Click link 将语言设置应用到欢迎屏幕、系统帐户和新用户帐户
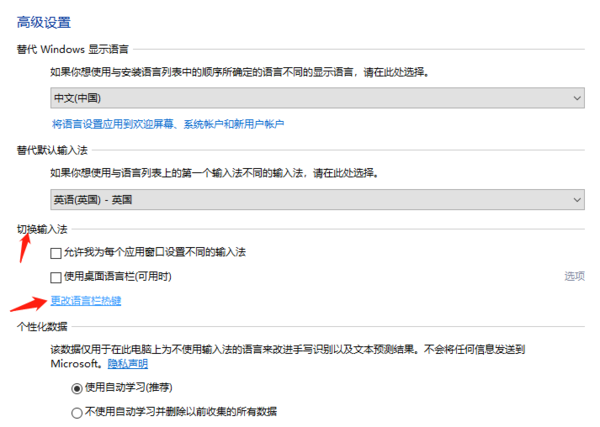The width and height of the screenshot is (600, 427). [168, 124]
